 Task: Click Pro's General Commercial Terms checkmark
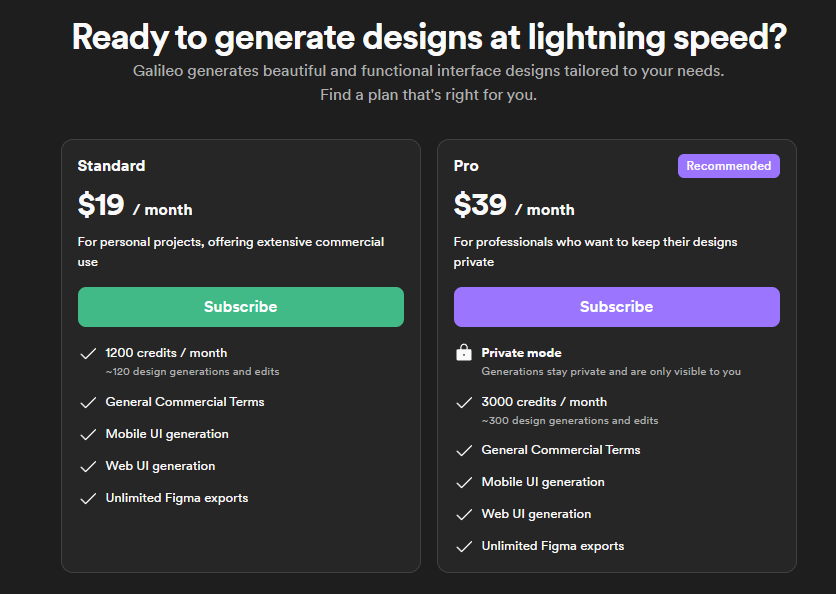coord(463,450)
